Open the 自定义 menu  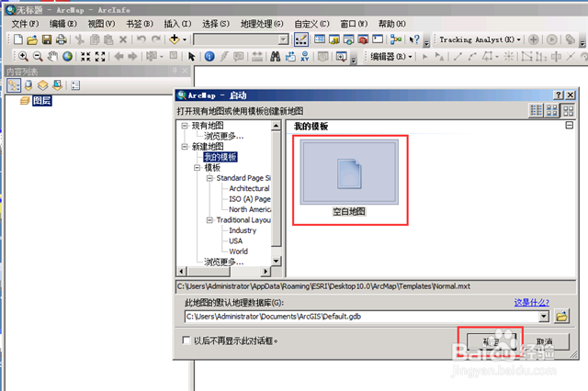(311, 24)
